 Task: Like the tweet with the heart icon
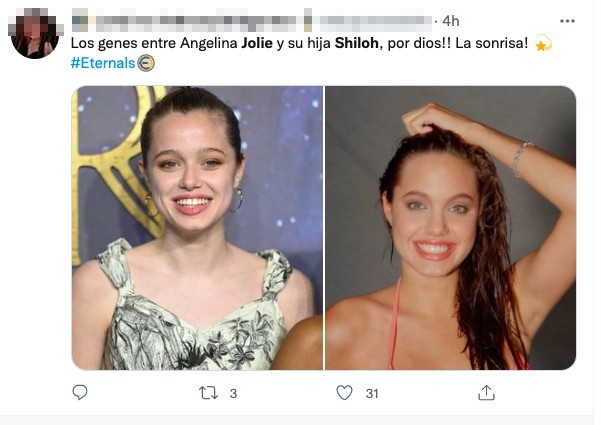[344, 393]
